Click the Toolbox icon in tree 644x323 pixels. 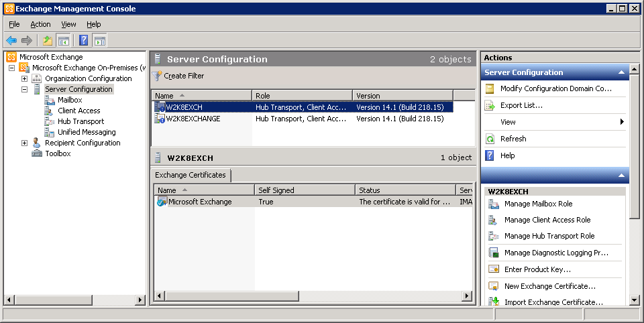(37, 153)
